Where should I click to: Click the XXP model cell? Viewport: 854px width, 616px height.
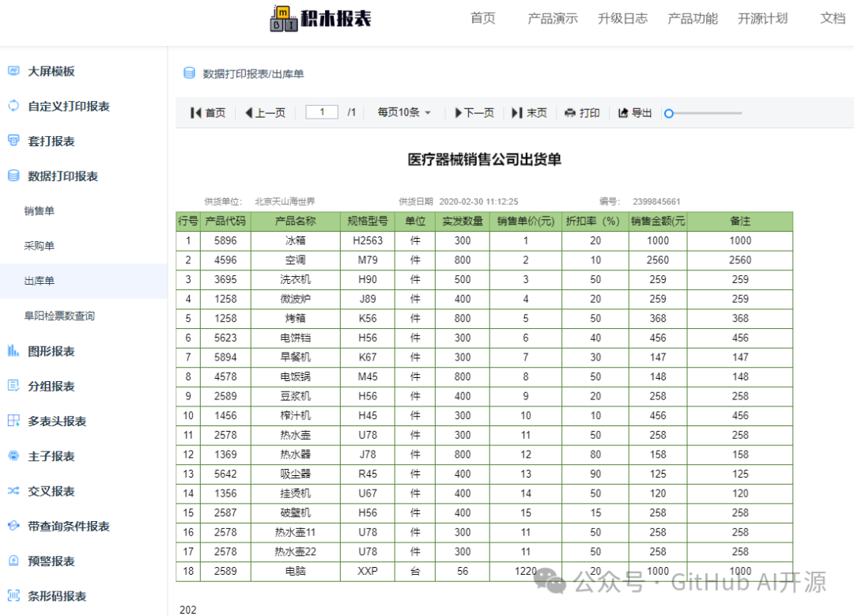pyautogui.click(x=368, y=571)
